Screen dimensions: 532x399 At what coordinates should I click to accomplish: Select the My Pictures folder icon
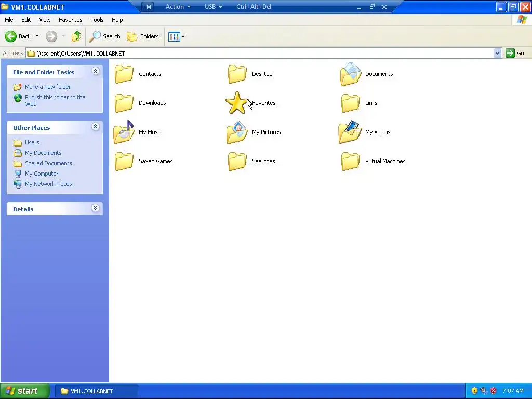point(237,132)
